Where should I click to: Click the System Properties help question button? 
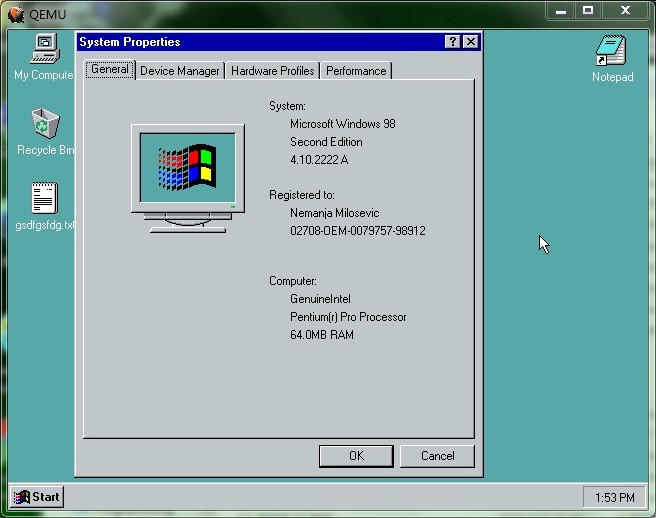click(x=452, y=42)
